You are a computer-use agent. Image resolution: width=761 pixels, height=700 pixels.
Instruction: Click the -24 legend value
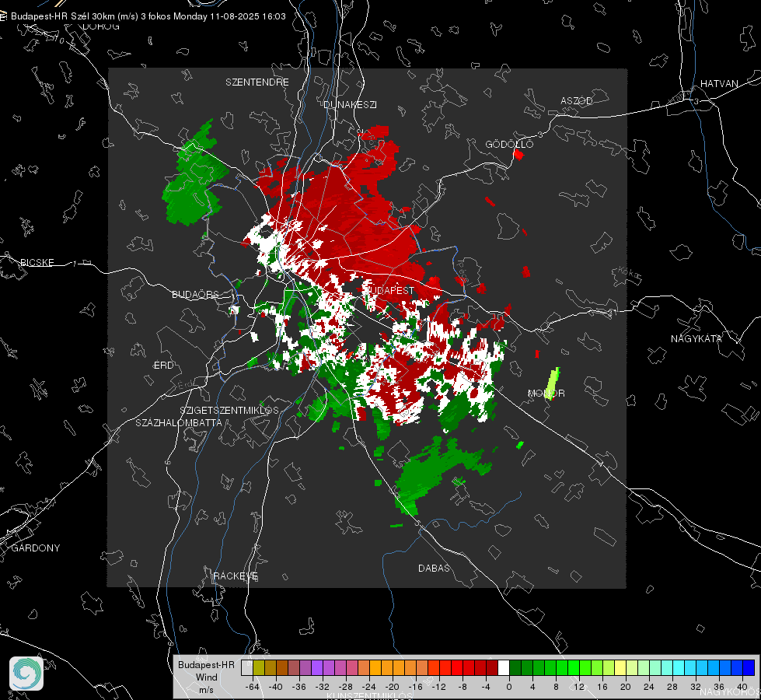pos(369,687)
